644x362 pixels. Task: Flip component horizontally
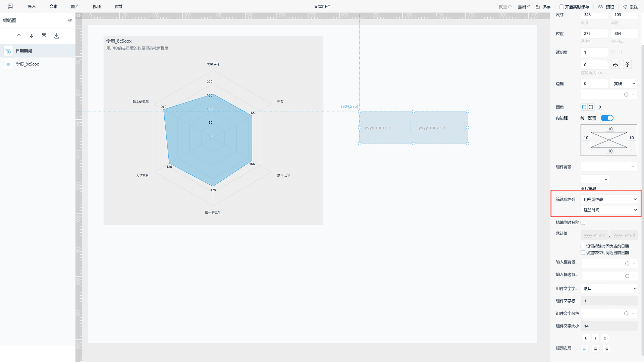[x=615, y=65]
